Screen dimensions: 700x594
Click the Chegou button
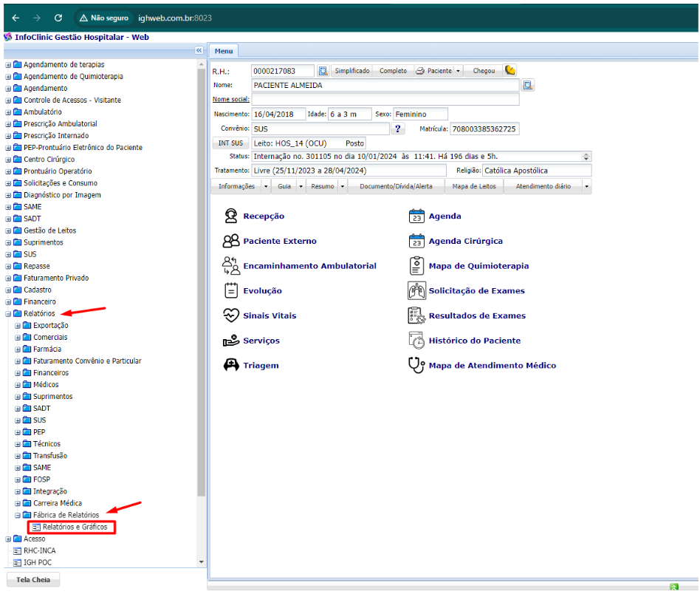pos(484,71)
